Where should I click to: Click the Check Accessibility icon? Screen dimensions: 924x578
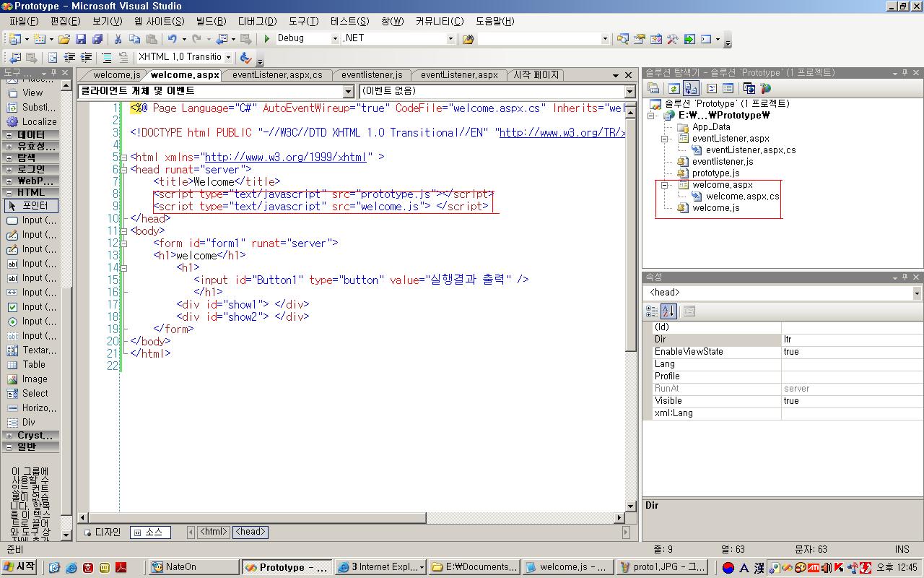point(245,57)
